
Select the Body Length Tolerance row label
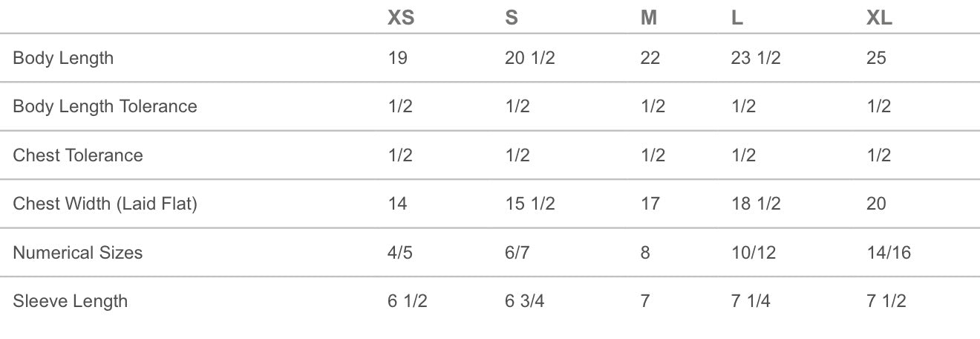(105, 106)
